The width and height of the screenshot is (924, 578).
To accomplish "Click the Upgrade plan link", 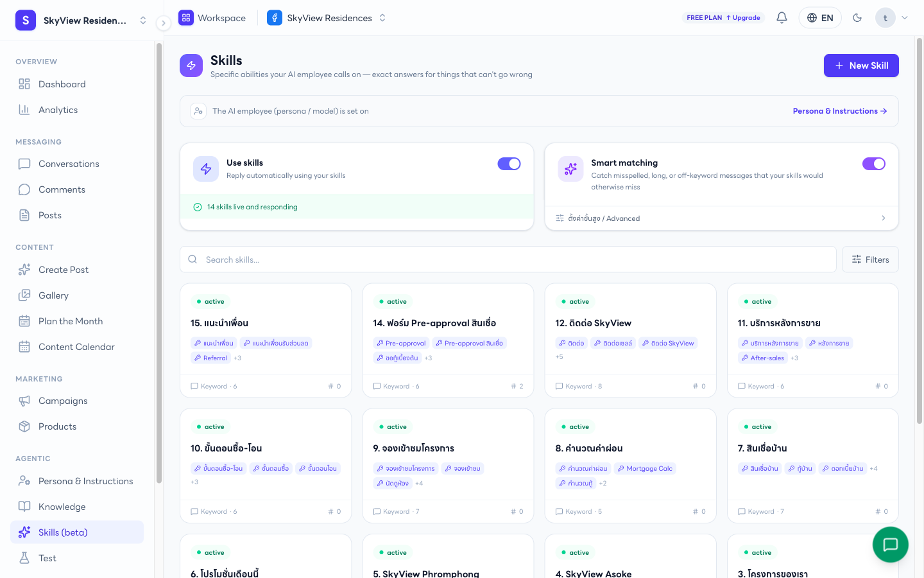I will 743,18.
